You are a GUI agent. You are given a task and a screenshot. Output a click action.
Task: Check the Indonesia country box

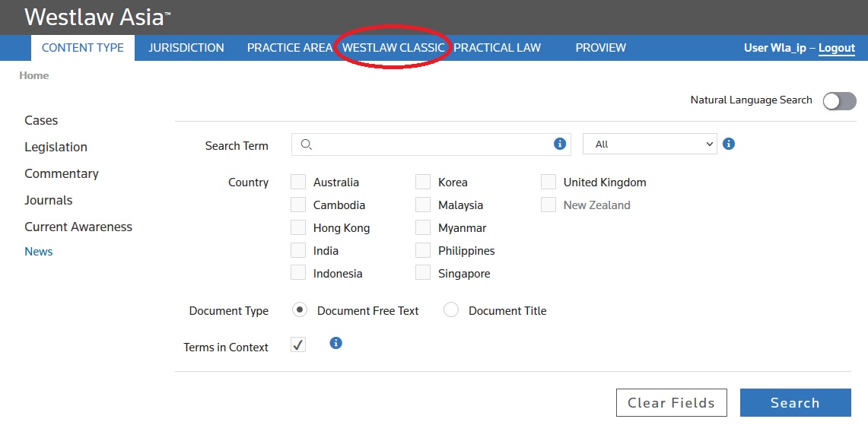pyautogui.click(x=298, y=273)
